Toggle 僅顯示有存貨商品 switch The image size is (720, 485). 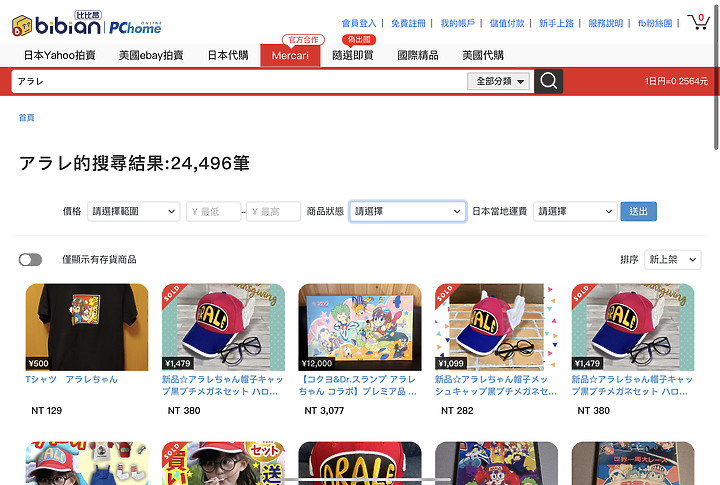30,259
